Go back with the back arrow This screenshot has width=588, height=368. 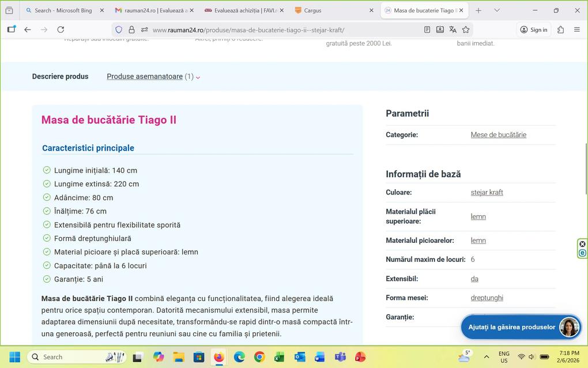click(x=27, y=29)
